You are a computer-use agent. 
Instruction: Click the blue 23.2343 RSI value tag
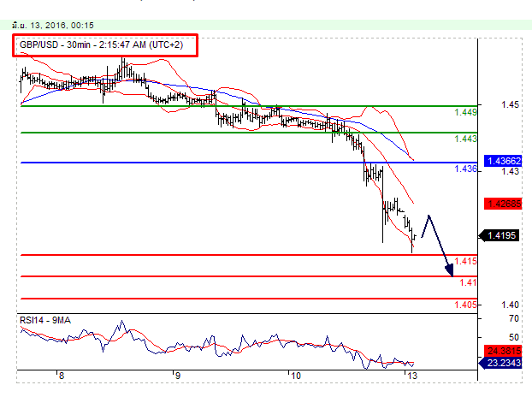(x=501, y=363)
